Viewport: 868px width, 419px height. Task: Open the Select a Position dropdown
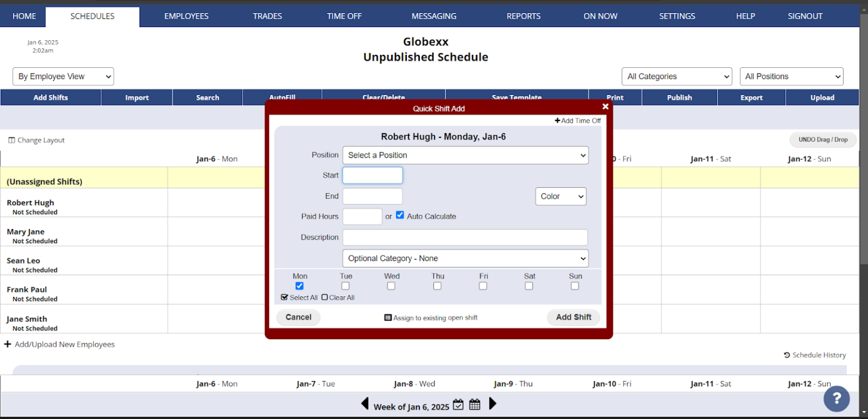466,155
